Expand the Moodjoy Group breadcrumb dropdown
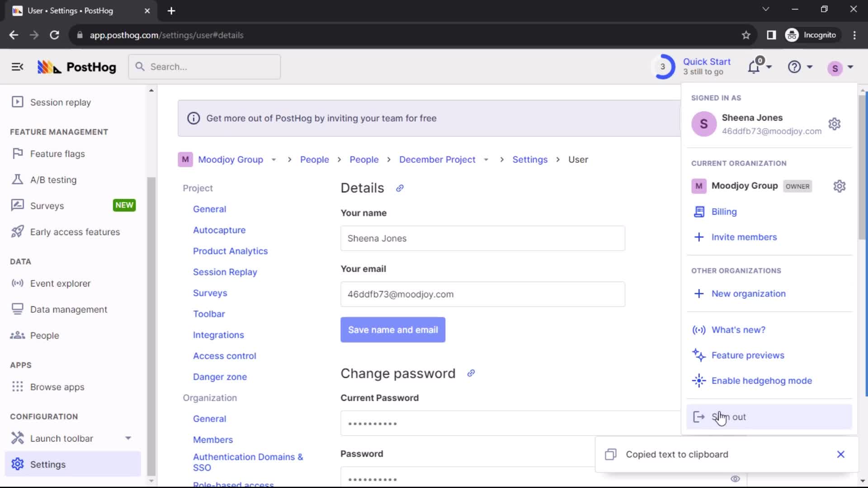The height and width of the screenshot is (488, 868). click(x=273, y=160)
